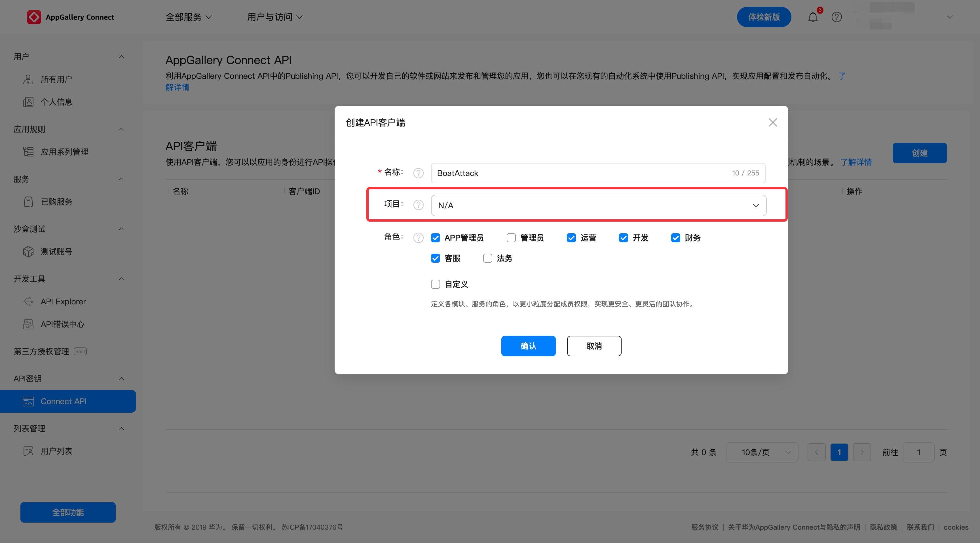Open the 用户与访问 top menu
This screenshot has height=543, width=980.
coord(275,17)
